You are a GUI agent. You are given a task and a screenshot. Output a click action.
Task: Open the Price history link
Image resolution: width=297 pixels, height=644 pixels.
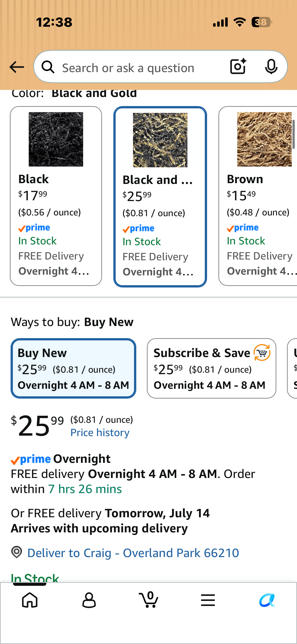[100, 433]
